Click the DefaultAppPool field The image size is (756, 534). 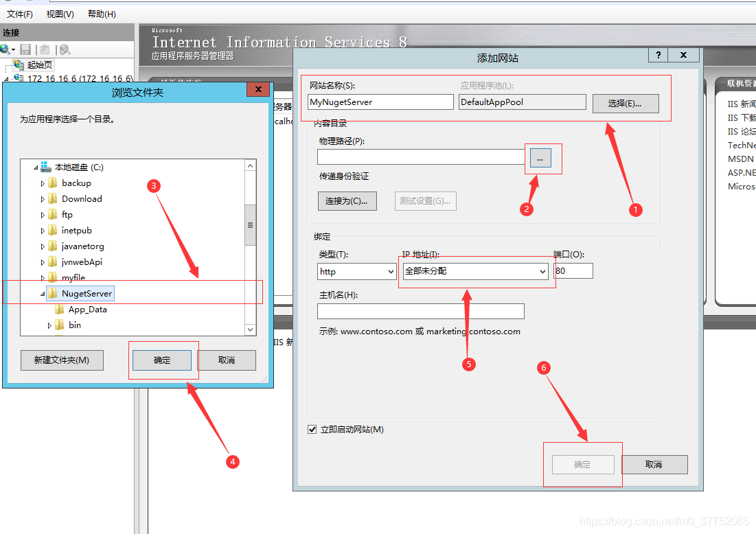coord(522,102)
